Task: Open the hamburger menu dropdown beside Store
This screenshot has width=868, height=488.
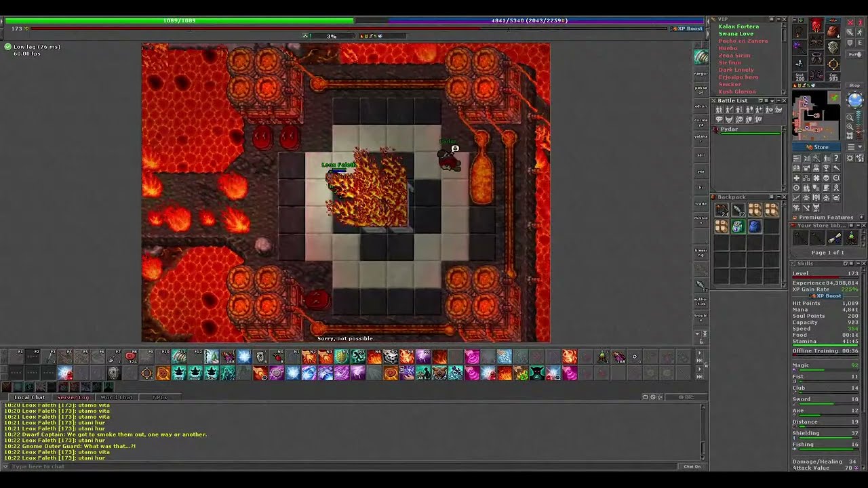Action: (x=854, y=146)
